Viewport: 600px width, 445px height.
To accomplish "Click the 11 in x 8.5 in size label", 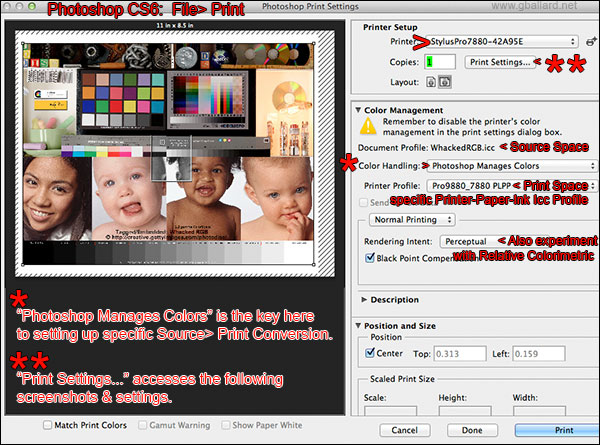I will coord(175,25).
